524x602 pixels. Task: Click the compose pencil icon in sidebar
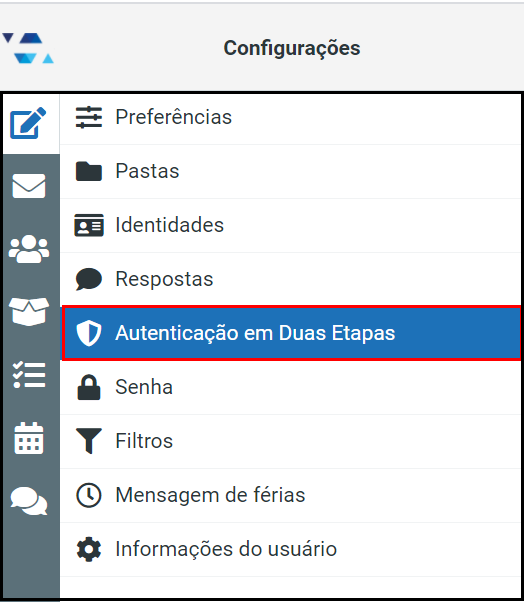(29, 123)
